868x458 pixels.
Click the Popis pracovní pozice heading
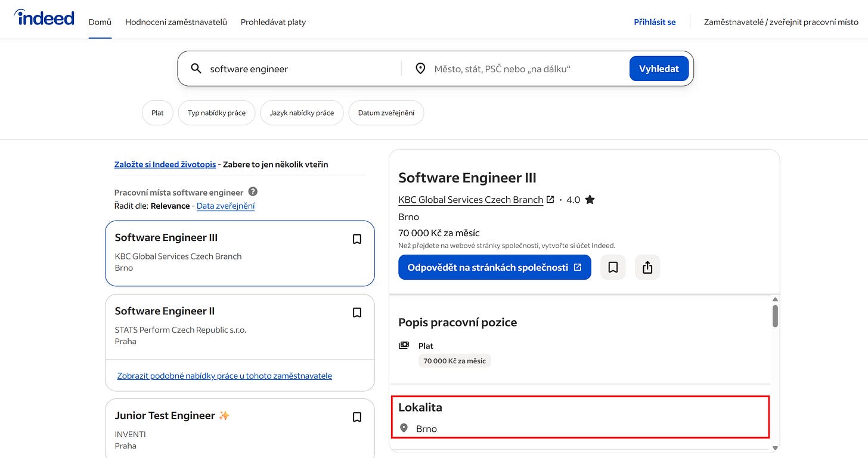(458, 322)
